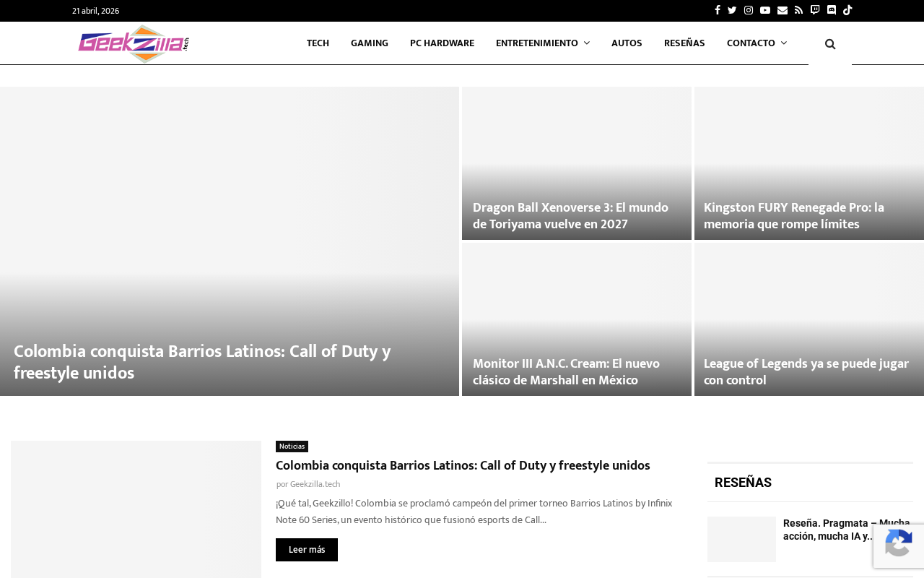Open the TikTok profile icon
924x578 pixels.
(x=847, y=10)
